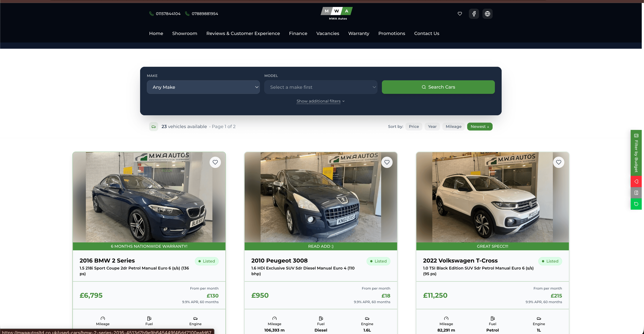
Task: Click the Mileage gauge icon on BMW card
Action: pyautogui.click(x=103, y=318)
